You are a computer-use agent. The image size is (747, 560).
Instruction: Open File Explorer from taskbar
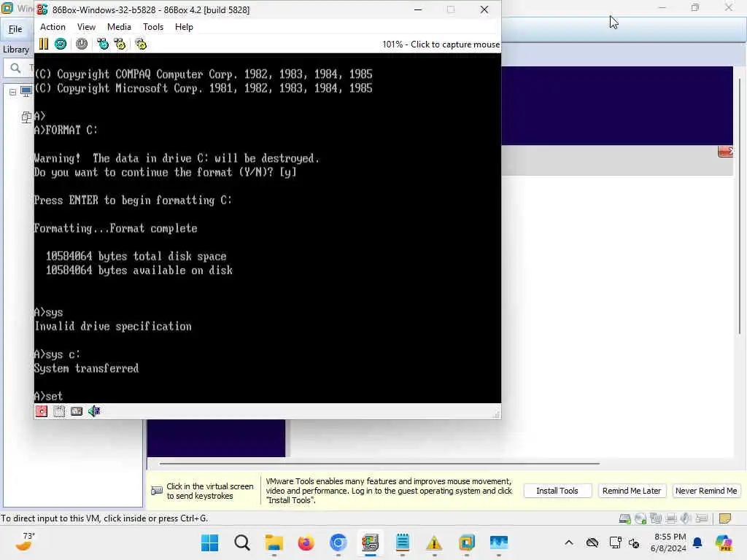click(274, 542)
